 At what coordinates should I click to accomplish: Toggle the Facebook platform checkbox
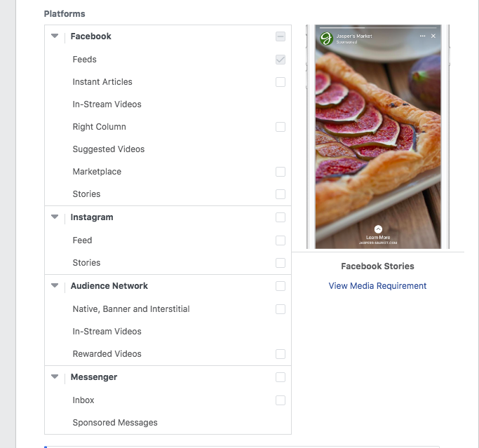click(x=281, y=36)
